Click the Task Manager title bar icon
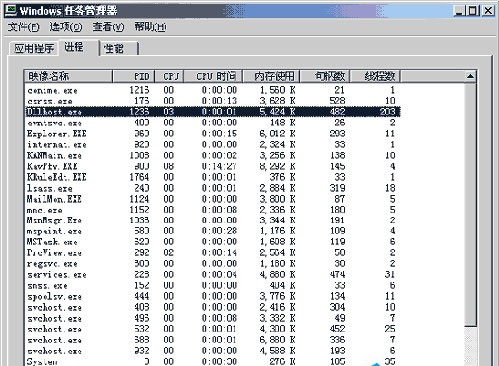This screenshot has height=366, width=499. (10, 10)
